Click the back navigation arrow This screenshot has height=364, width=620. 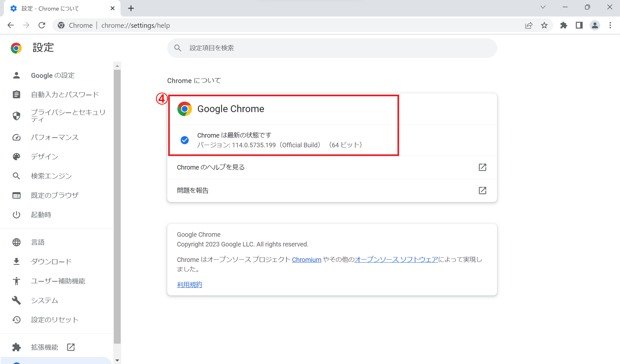coord(11,25)
